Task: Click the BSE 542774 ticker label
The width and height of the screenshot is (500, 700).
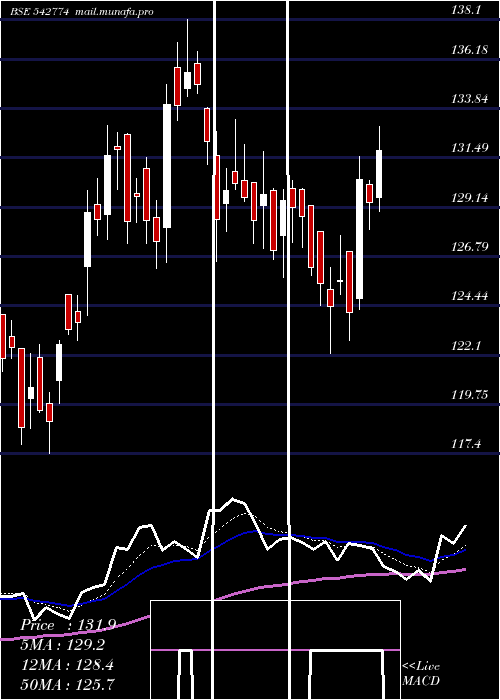Action: tap(40, 12)
